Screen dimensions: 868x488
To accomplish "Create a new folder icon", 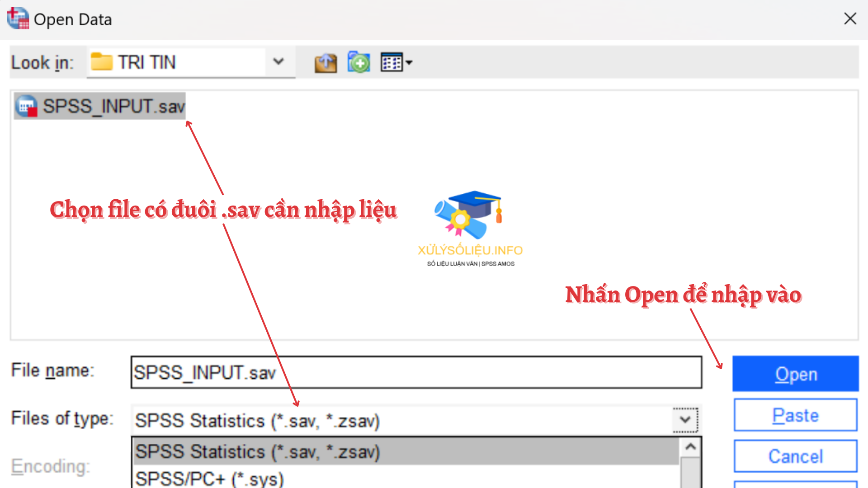I will coord(359,62).
